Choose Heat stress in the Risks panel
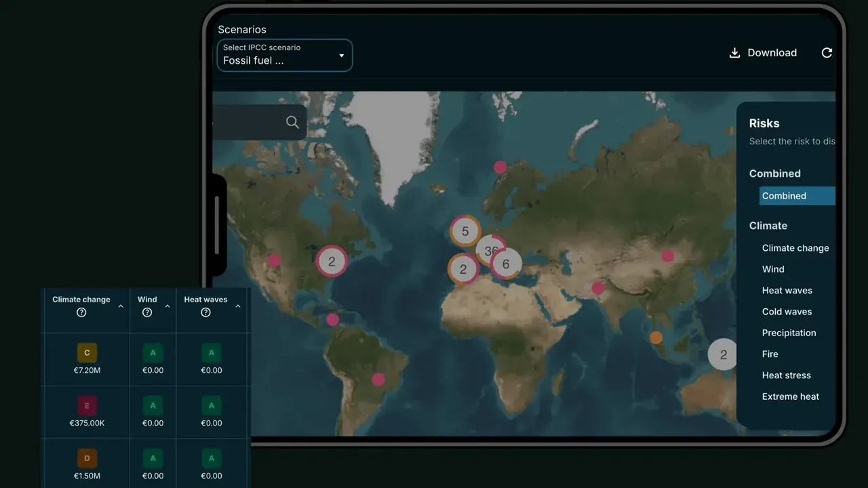This screenshot has height=488, width=868. (x=787, y=375)
